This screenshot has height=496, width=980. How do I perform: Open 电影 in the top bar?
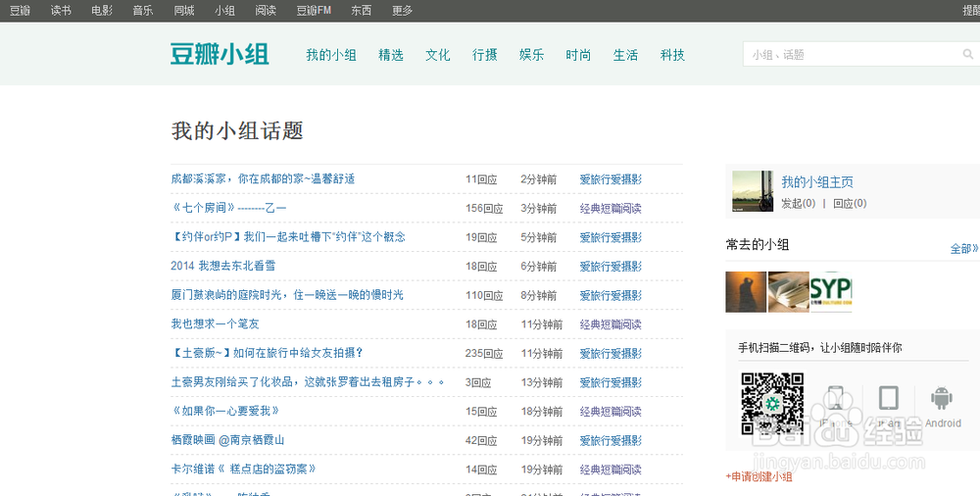(102, 11)
